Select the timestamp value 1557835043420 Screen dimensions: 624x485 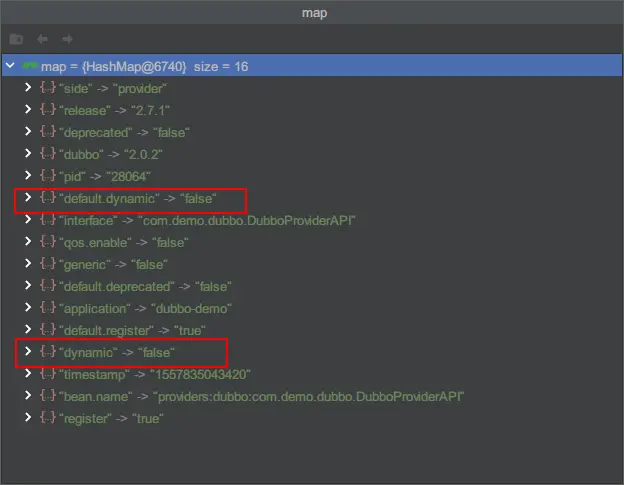click(x=200, y=374)
